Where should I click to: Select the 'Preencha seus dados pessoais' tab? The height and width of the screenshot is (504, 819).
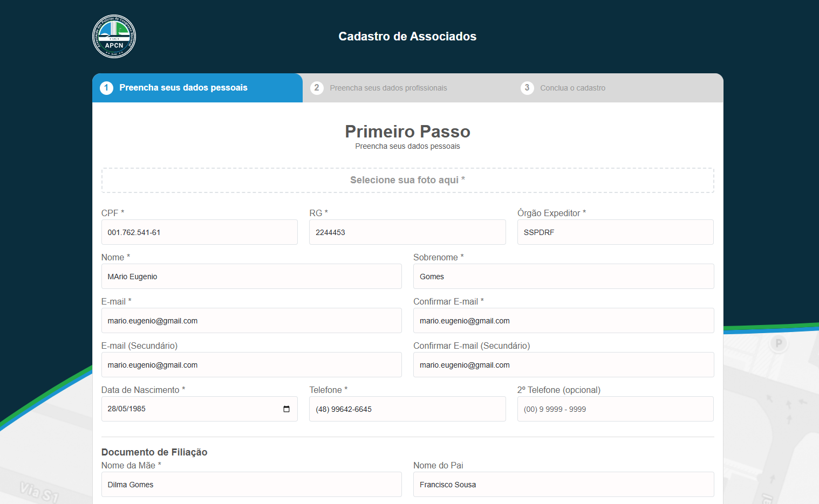click(x=183, y=88)
